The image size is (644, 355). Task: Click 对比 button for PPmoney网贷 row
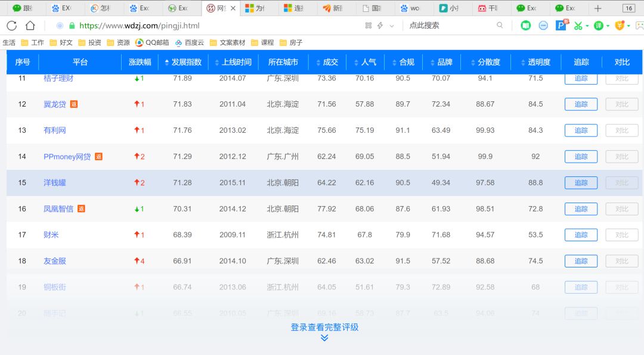click(622, 157)
